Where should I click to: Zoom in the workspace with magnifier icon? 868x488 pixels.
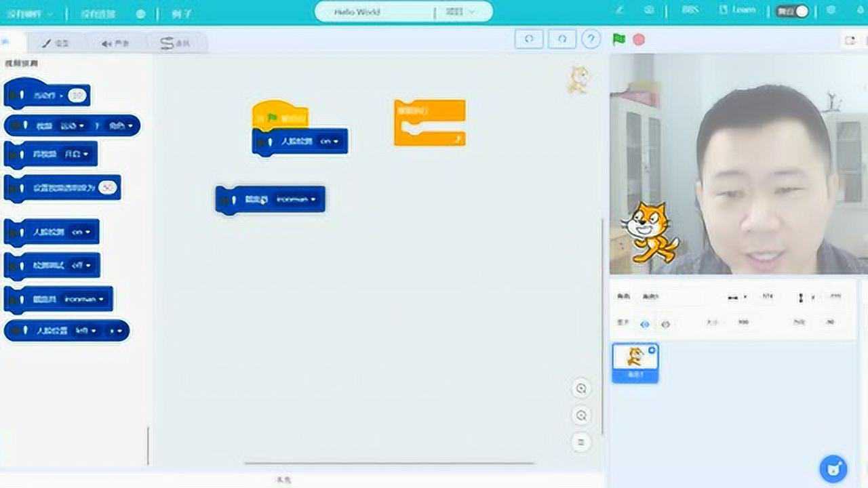pos(581,388)
